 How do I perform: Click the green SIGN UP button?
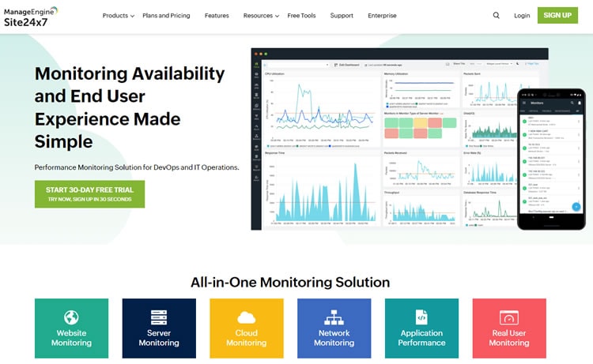[x=557, y=15]
